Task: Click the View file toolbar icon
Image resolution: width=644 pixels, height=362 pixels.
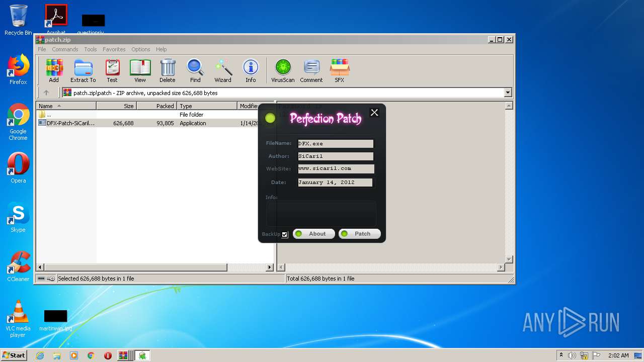Action: pyautogui.click(x=140, y=70)
